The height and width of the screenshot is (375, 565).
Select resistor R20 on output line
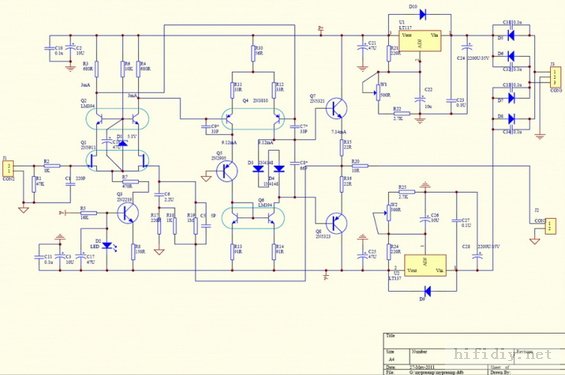tap(360, 166)
